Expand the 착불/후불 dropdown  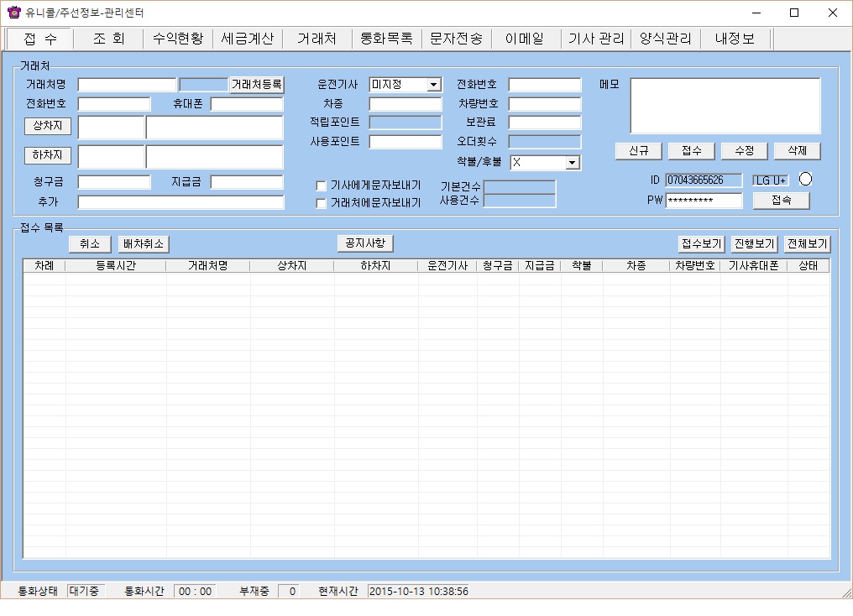[x=572, y=163]
